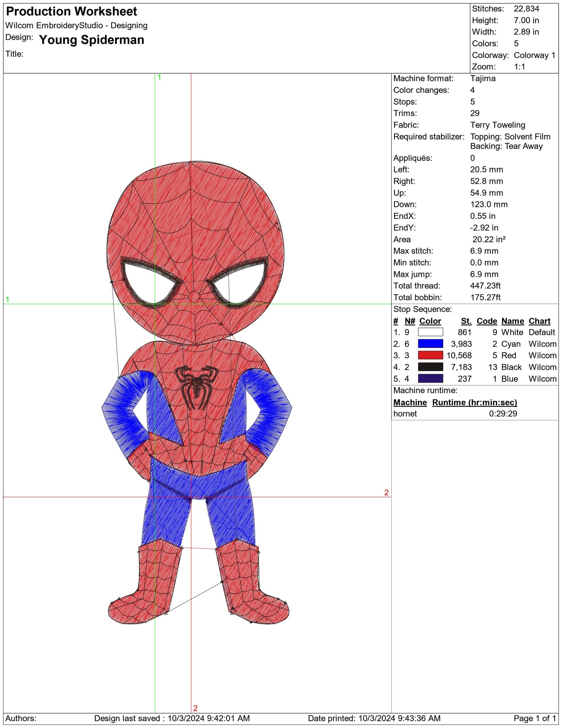
Task: Click 'Backing: Tear Away' text
Action: click(x=506, y=146)
